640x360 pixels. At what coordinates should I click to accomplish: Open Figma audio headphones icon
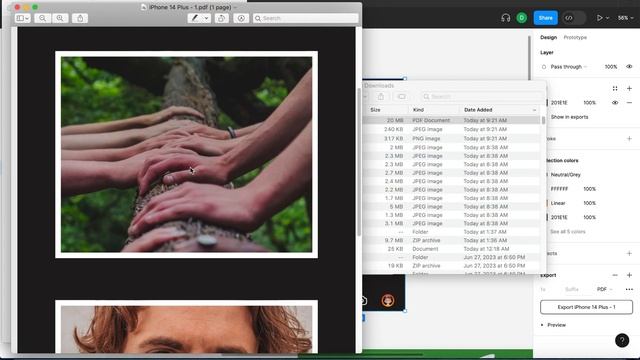pos(505,18)
